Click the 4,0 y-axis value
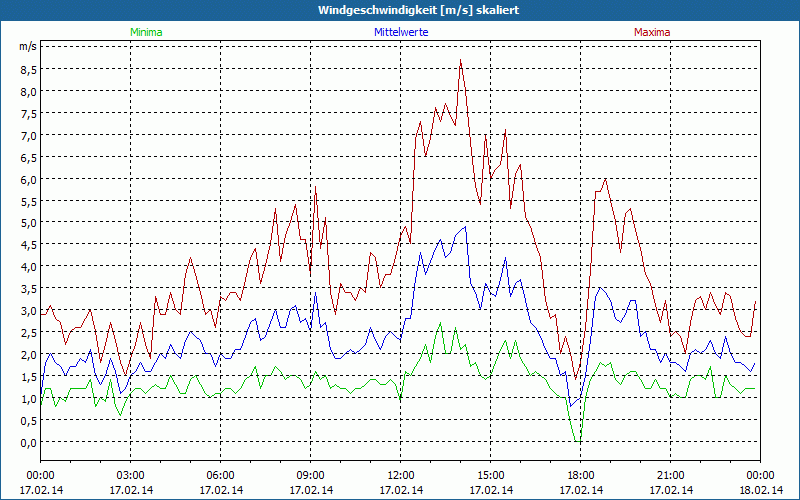 coord(28,267)
